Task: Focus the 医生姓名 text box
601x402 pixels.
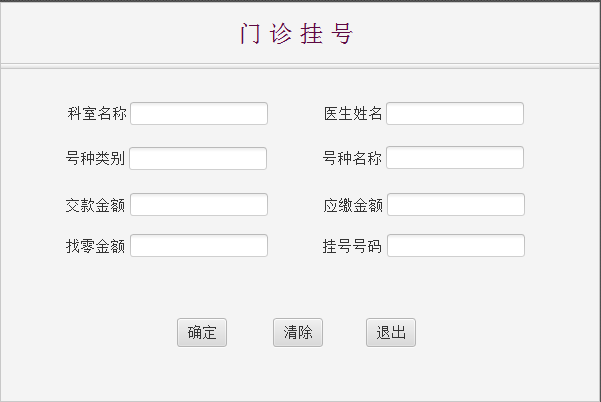Action: click(455, 114)
